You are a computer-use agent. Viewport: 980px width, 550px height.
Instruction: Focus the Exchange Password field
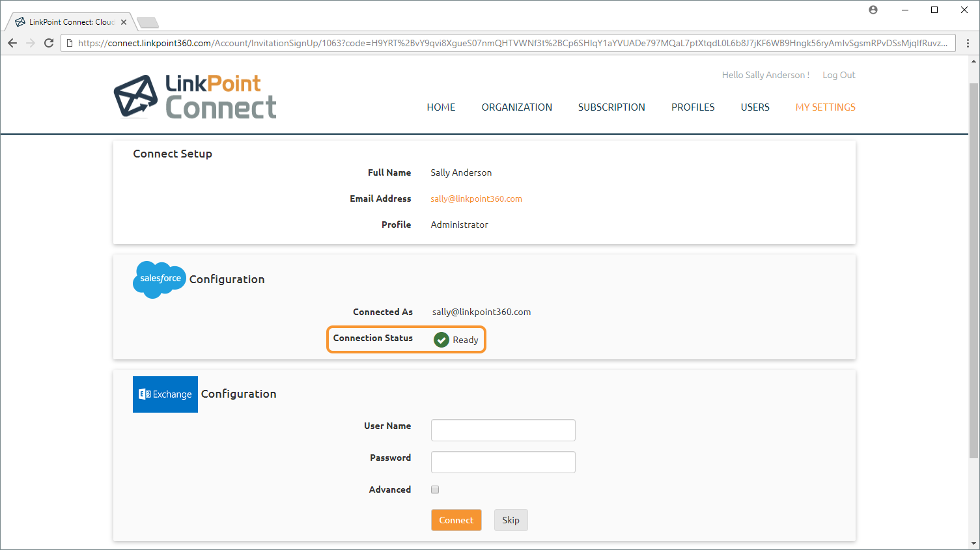pos(503,462)
